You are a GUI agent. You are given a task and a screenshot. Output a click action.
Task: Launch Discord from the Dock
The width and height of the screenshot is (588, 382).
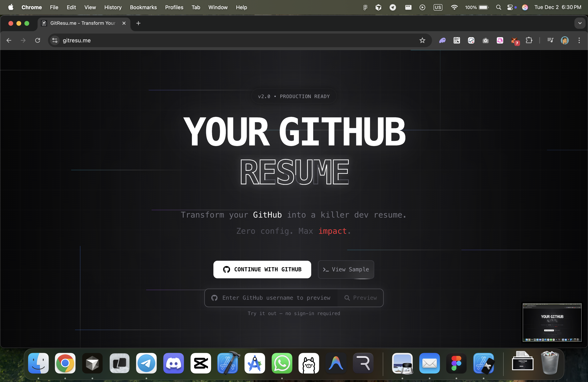pyautogui.click(x=173, y=363)
